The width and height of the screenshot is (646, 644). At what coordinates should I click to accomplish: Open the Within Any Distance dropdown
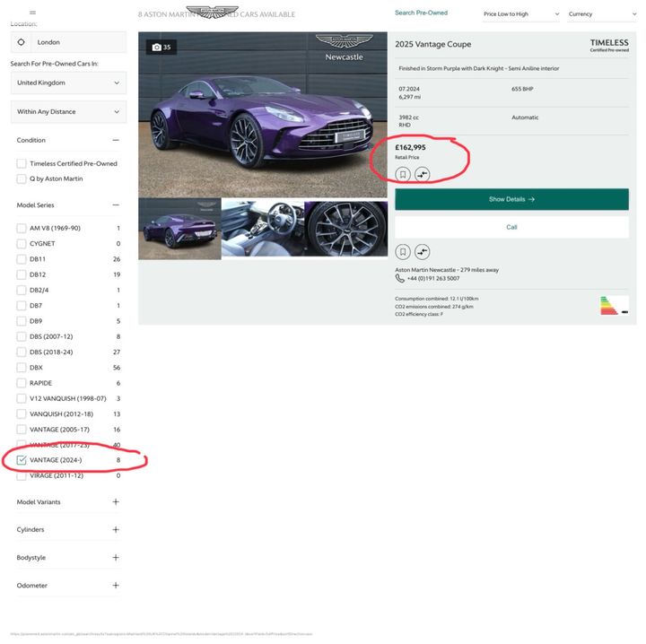coord(68,111)
